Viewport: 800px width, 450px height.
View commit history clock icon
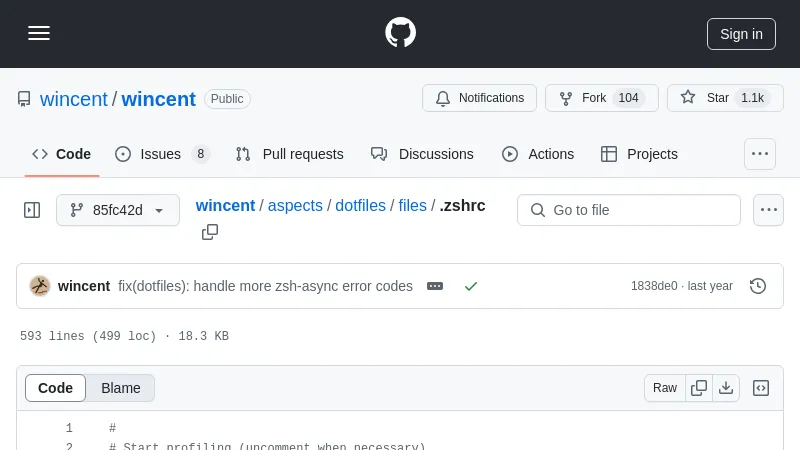coord(758,286)
